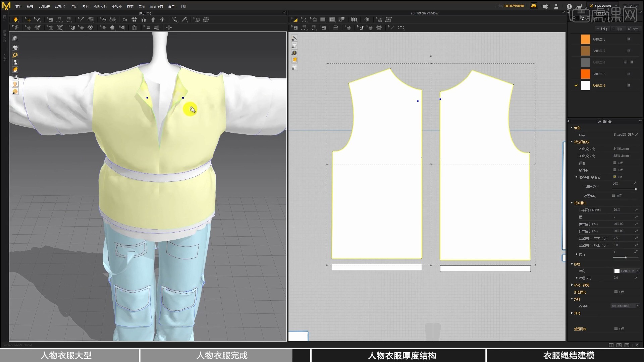Click the 3D grid icon in 3D toolbar
The image size is (644, 362).
[x=206, y=20]
